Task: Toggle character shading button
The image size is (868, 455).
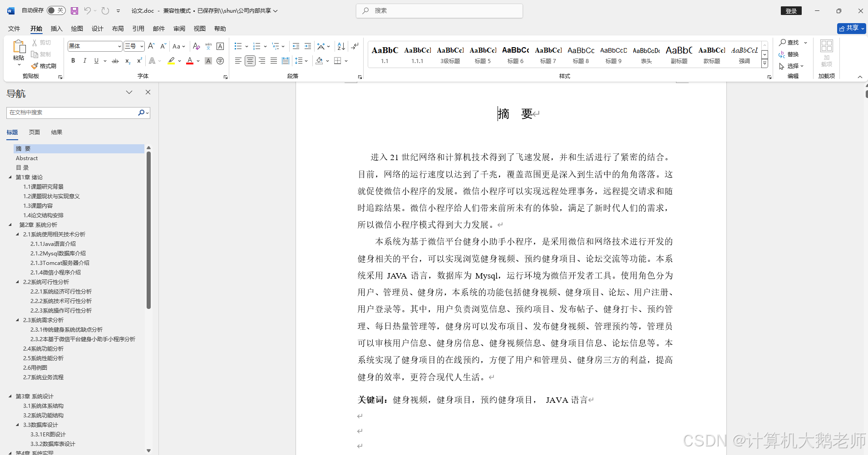Action: (x=208, y=61)
